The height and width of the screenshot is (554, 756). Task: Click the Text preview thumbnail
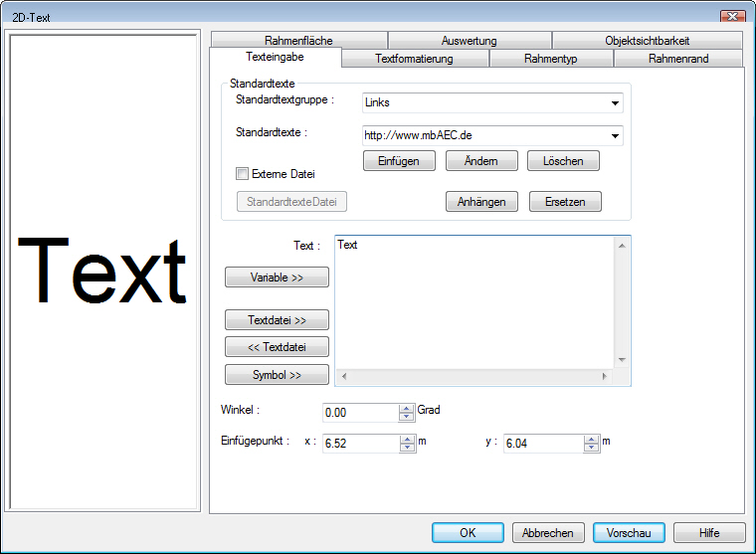102,271
